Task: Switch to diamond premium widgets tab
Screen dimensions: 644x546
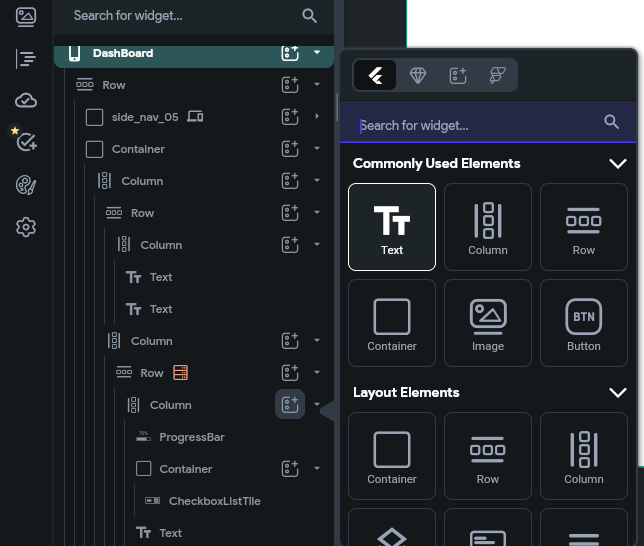Action: click(418, 75)
